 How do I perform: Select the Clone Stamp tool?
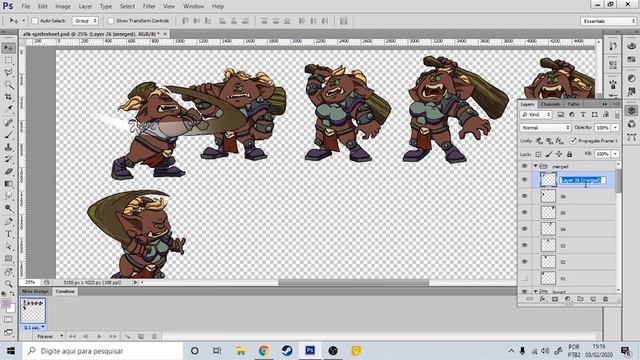(8, 147)
